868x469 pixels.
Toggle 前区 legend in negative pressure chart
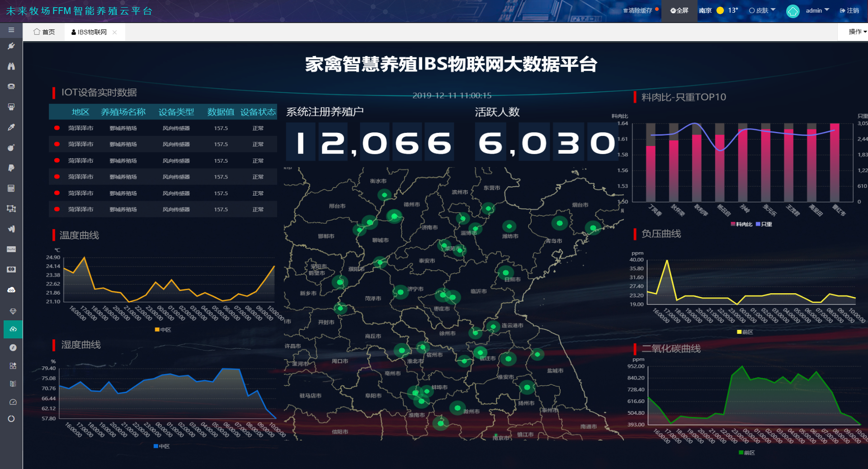[x=745, y=332]
